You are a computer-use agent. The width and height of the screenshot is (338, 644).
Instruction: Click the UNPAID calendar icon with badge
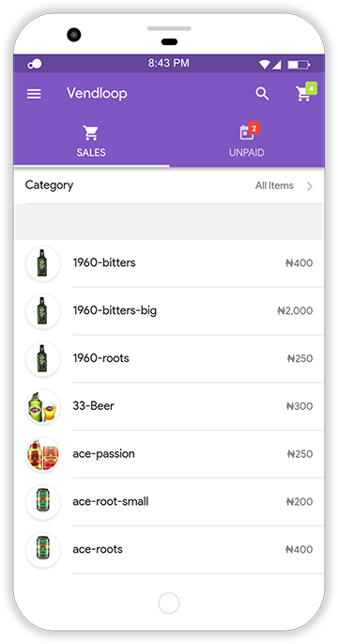pyautogui.click(x=249, y=131)
